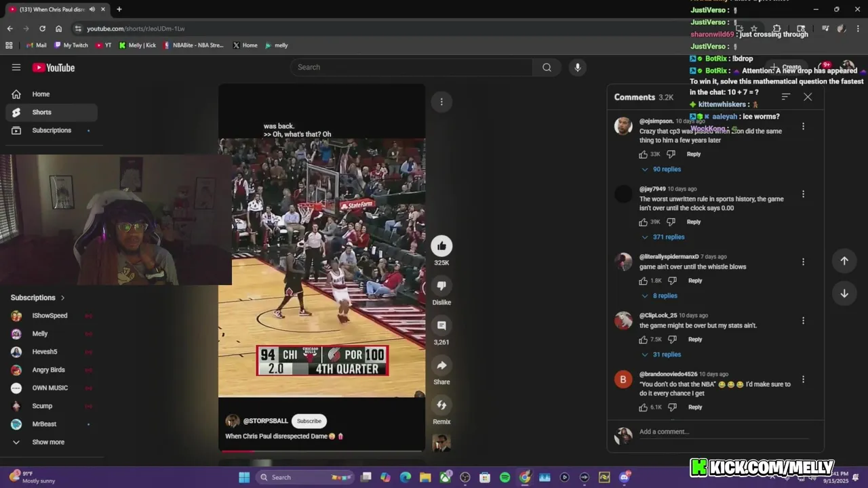Open comments via the 3,261 comment icon

coord(441,326)
